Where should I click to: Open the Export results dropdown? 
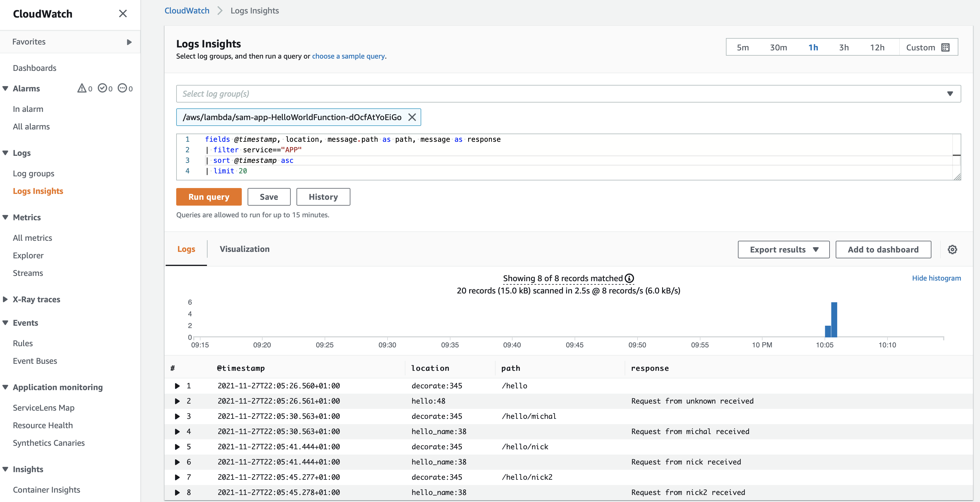coord(783,249)
